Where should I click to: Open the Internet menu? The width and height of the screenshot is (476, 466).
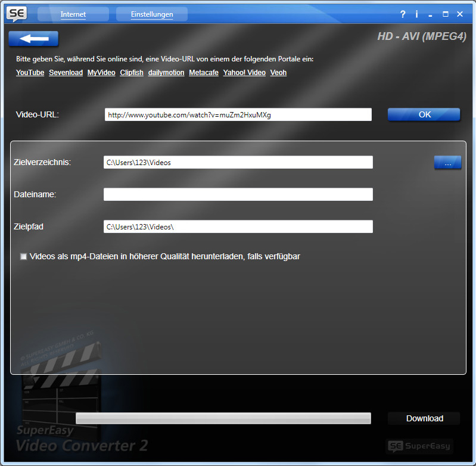pyautogui.click(x=73, y=14)
